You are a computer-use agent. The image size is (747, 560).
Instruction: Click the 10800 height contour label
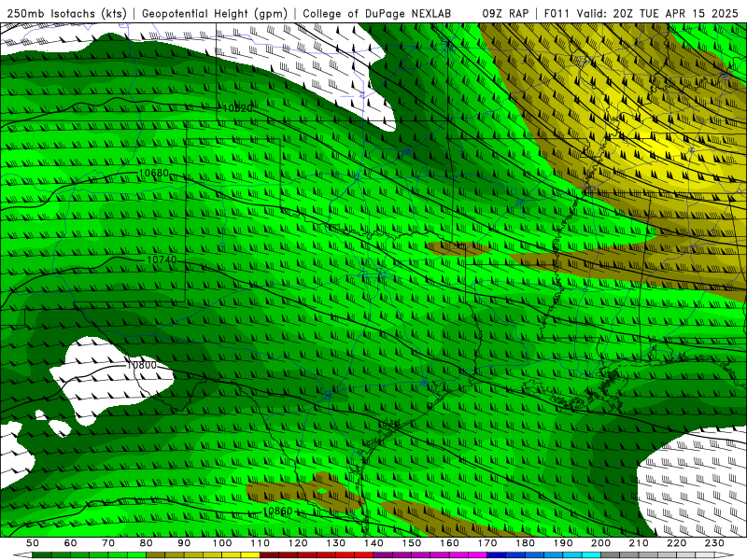tap(142, 365)
